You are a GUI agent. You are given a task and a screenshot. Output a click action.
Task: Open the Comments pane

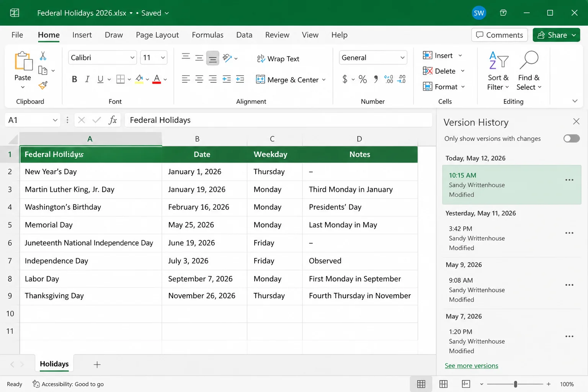point(500,35)
